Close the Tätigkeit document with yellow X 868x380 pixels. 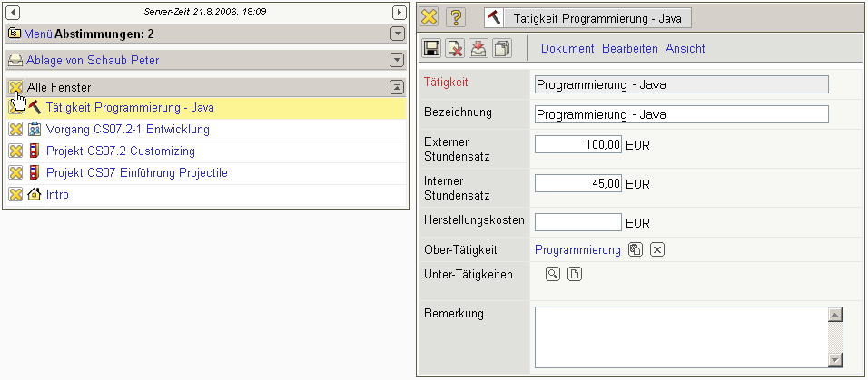pos(429,17)
